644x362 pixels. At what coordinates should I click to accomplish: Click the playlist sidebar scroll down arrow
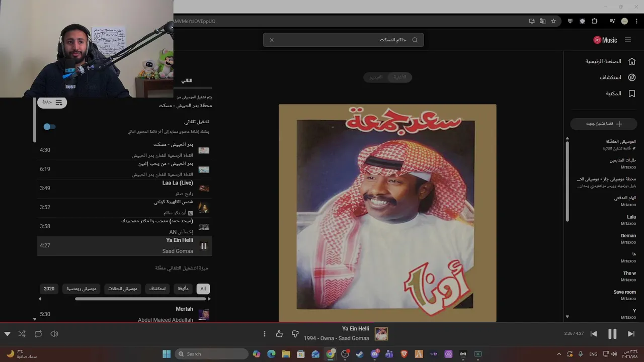pos(568,317)
